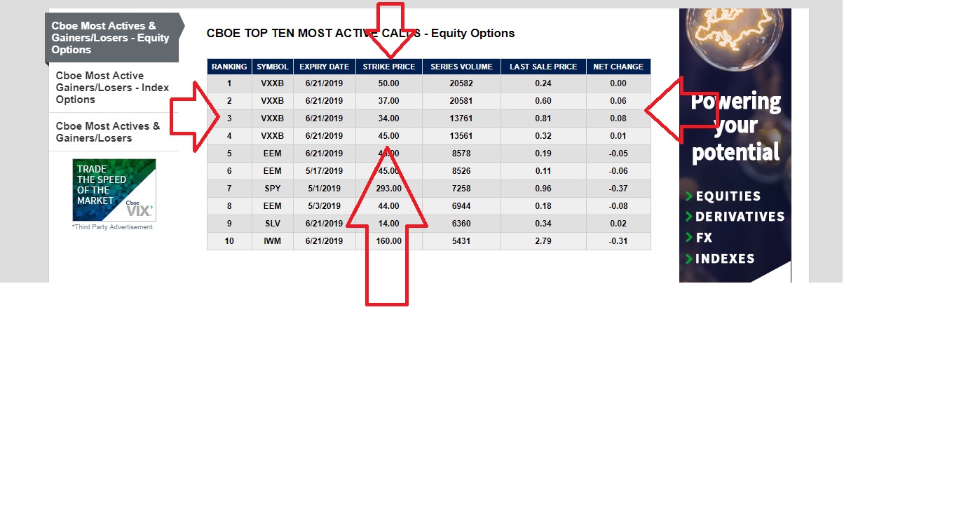Open Cboe Most Active Index Options page

[113, 88]
